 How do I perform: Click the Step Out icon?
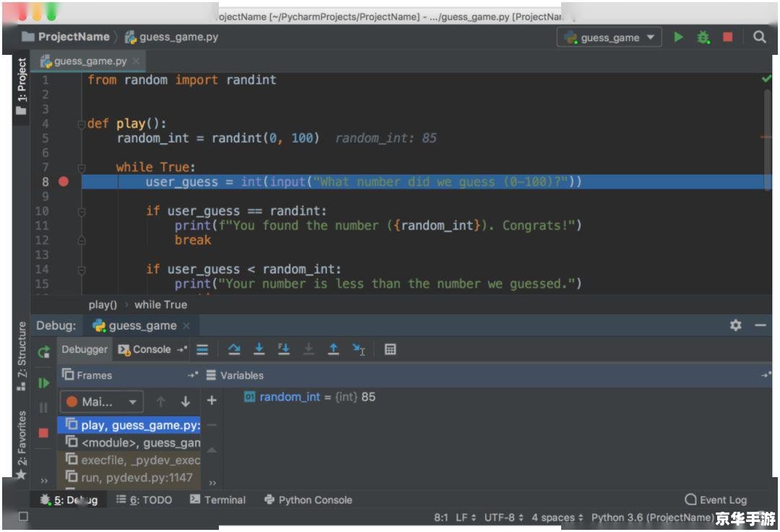pos(333,349)
